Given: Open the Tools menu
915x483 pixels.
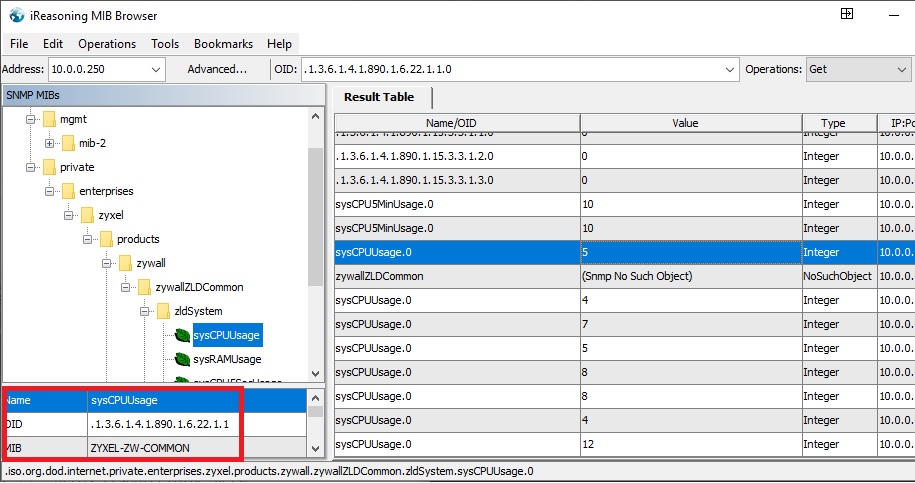Looking at the screenshot, I should point(165,44).
